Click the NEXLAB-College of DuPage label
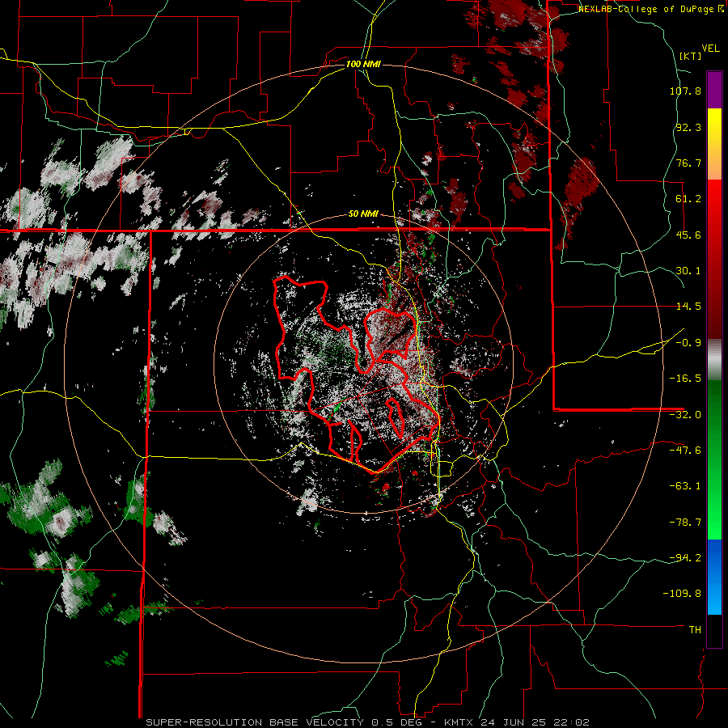The width and height of the screenshot is (728, 728). click(x=646, y=9)
